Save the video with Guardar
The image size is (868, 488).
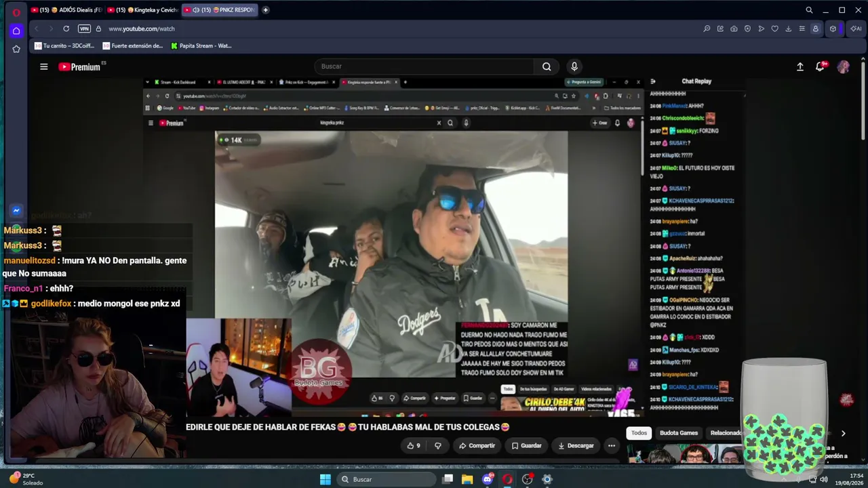point(526,445)
